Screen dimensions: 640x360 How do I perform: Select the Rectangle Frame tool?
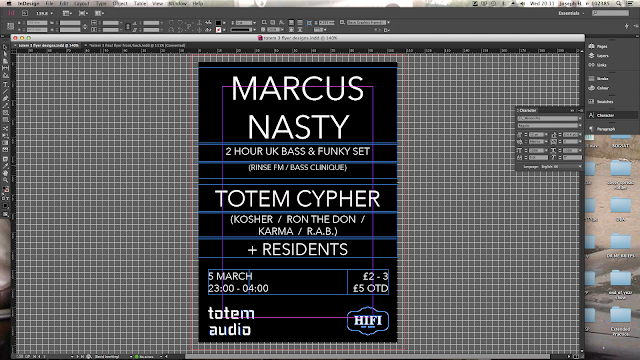[5, 113]
